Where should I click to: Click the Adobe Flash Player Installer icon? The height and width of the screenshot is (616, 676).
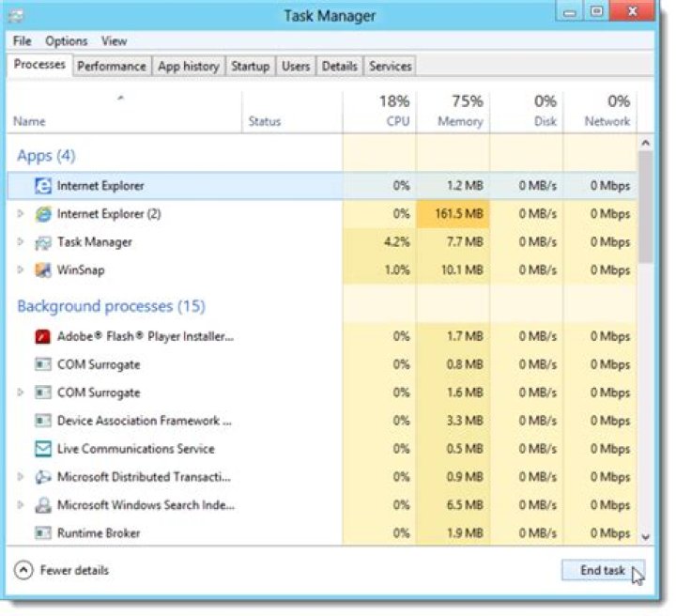pyautogui.click(x=42, y=336)
